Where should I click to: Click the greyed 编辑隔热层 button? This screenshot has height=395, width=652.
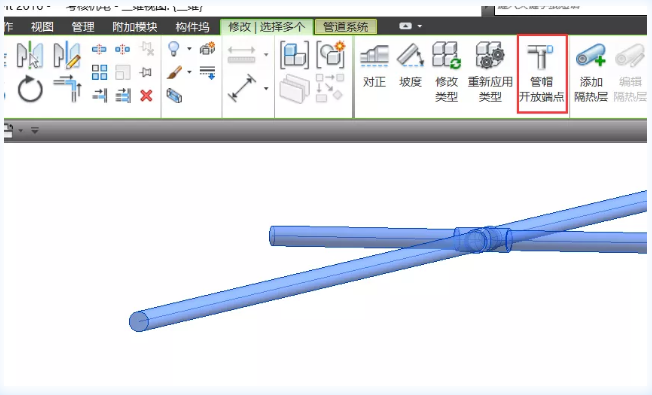630,73
